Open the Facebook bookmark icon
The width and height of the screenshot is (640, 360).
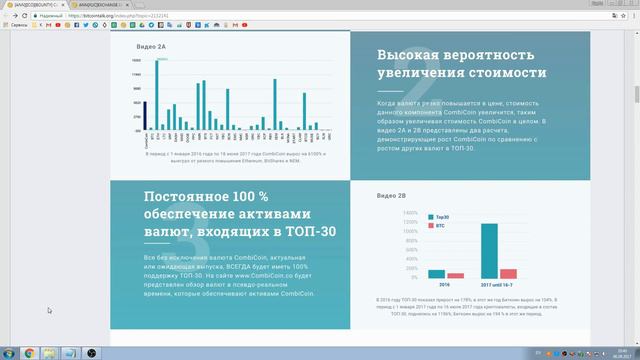tap(76, 25)
